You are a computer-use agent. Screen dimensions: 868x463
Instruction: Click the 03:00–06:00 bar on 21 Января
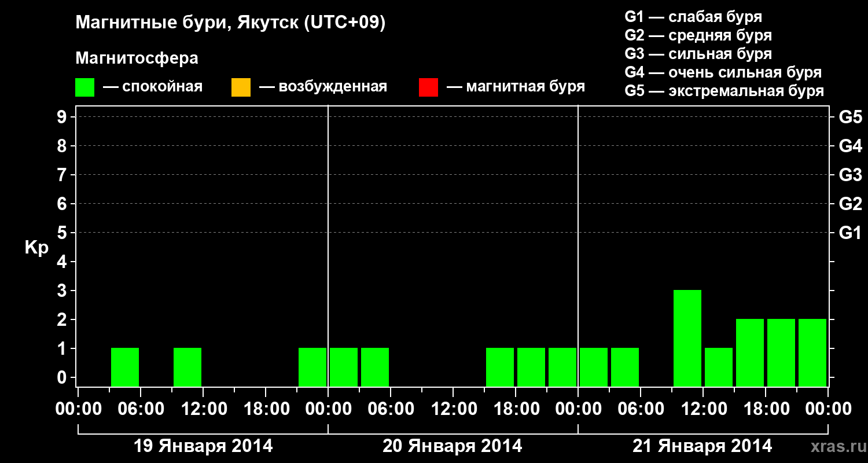click(x=625, y=367)
